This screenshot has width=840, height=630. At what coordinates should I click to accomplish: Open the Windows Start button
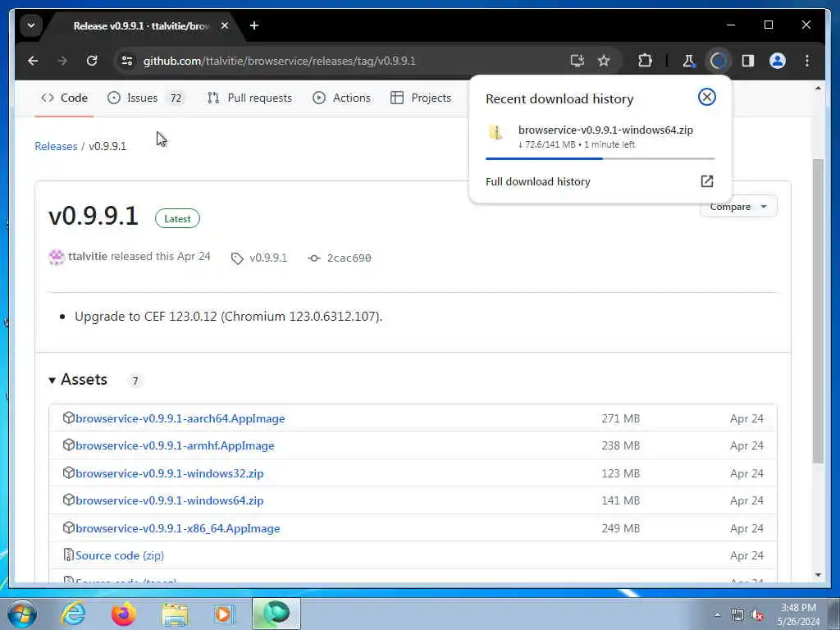(22, 614)
